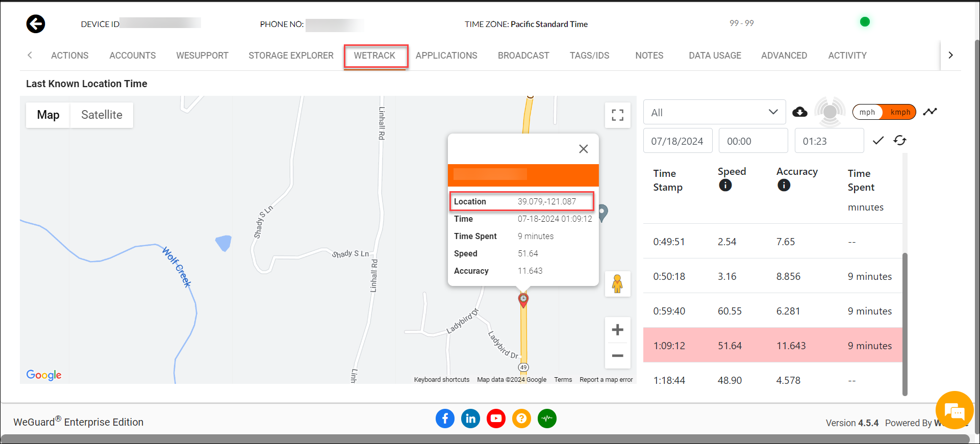The height and width of the screenshot is (444, 980).
Task: Select the 0:59:40 timestamp row
Action: click(773, 311)
